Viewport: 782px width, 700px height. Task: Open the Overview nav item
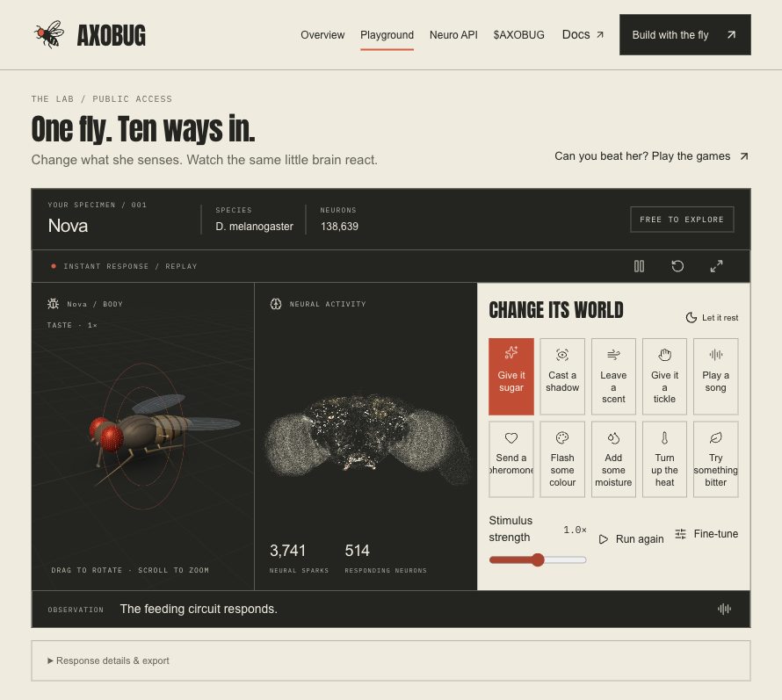[x=322, y=35]
